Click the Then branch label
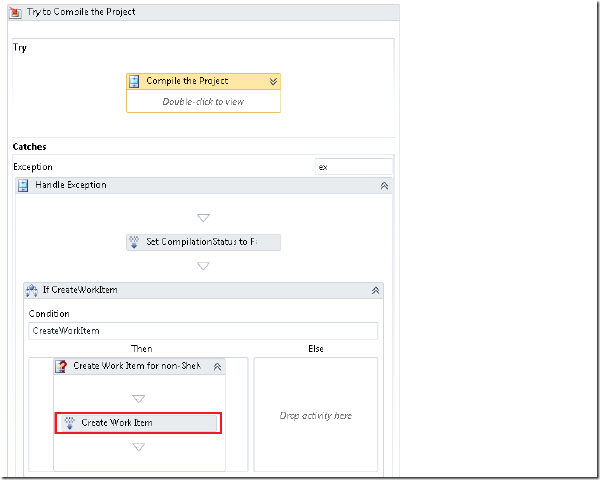Viewport: 600px width, 480px height. 142,349
